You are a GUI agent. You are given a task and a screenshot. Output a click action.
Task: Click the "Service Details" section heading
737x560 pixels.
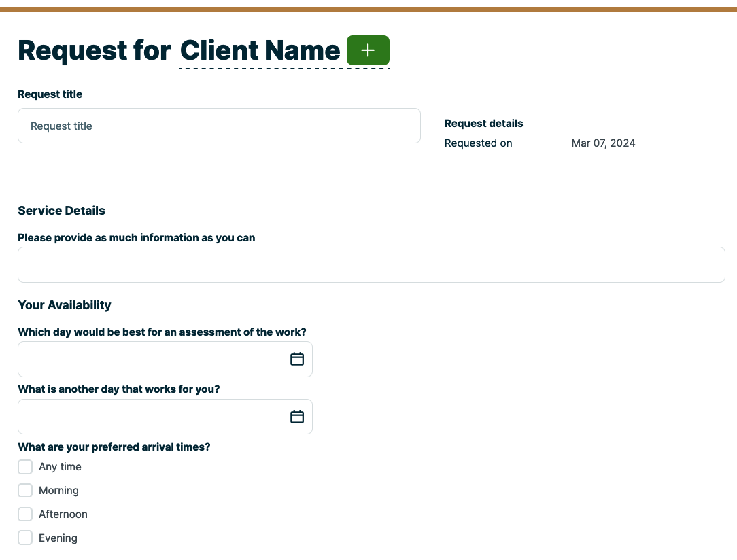[x=61, y=211]
